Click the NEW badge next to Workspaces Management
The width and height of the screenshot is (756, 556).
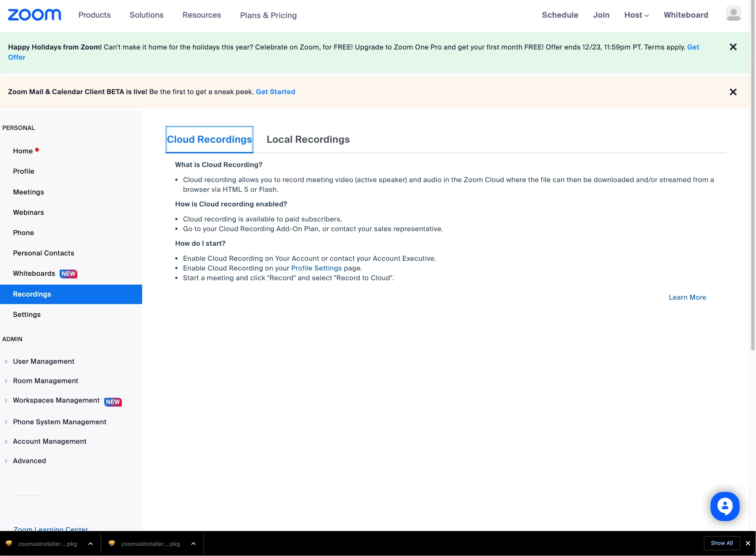[x=113, y=402]
